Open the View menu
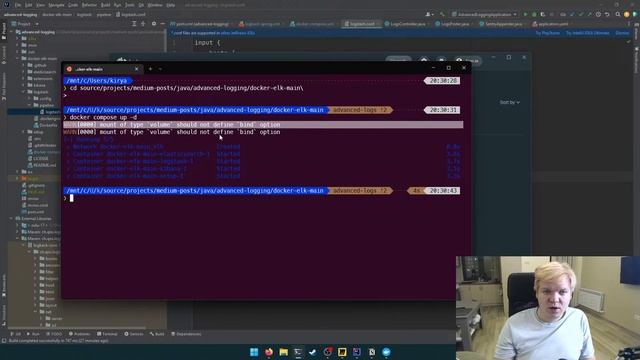This screenshot has width=640, height=360. point(40,5)
